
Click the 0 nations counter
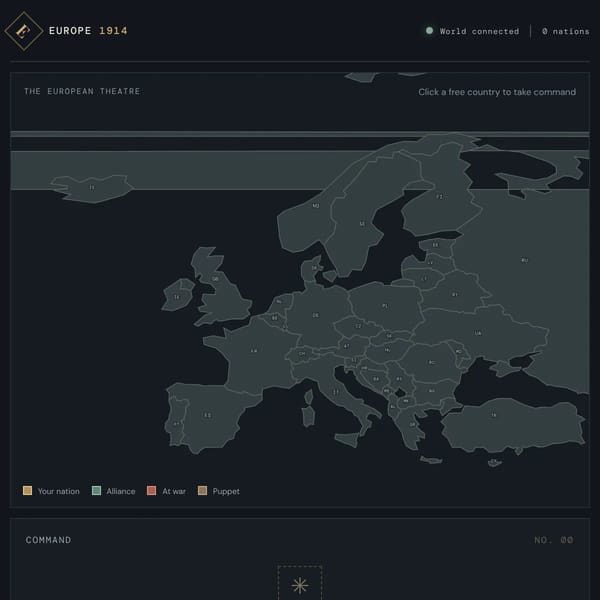point(566,31)
